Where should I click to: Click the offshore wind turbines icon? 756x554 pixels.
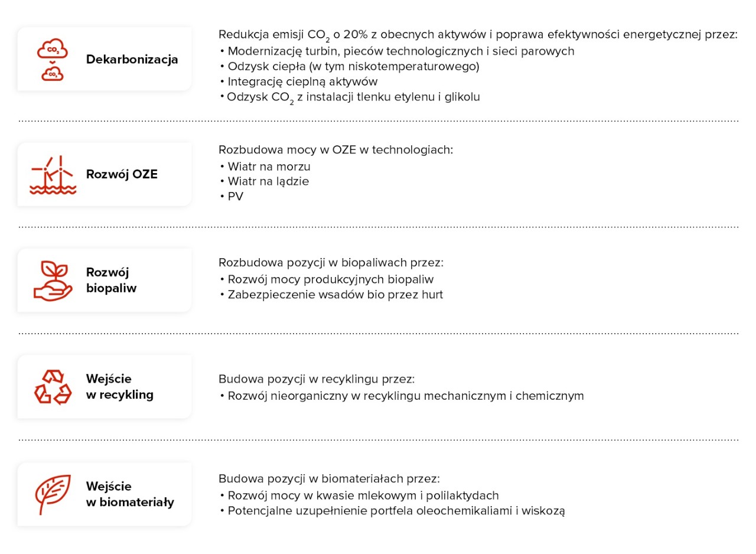[53, 175]
